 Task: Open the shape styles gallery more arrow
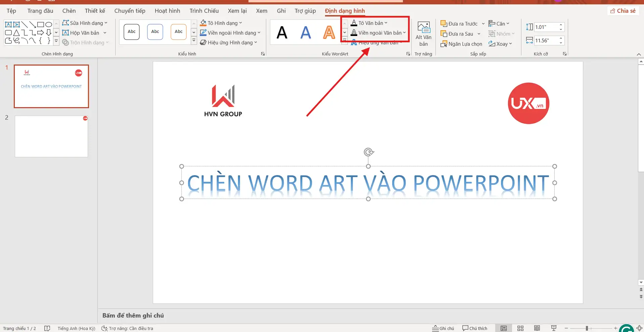pyautogui.click(x=194, y=40)
